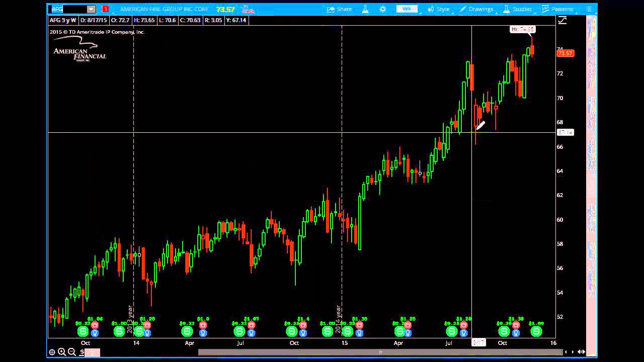Click the horizontal time scrollbar
The image size is (644, 362).
[380, 352]
